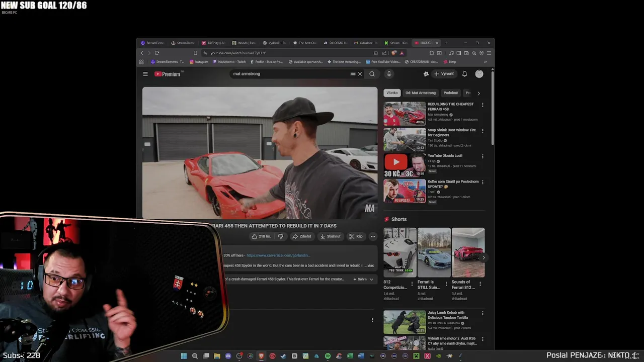Start voice search with the microphone icon

(x=388, y=74)
